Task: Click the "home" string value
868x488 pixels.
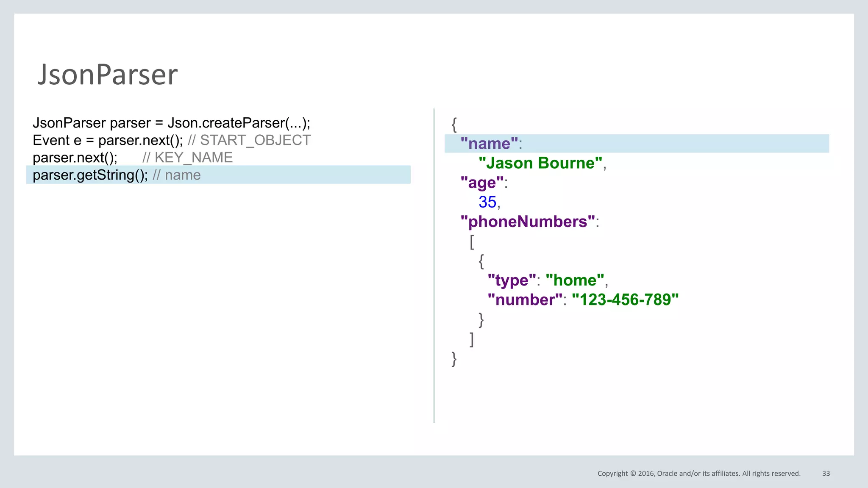Action: [575, 280]
